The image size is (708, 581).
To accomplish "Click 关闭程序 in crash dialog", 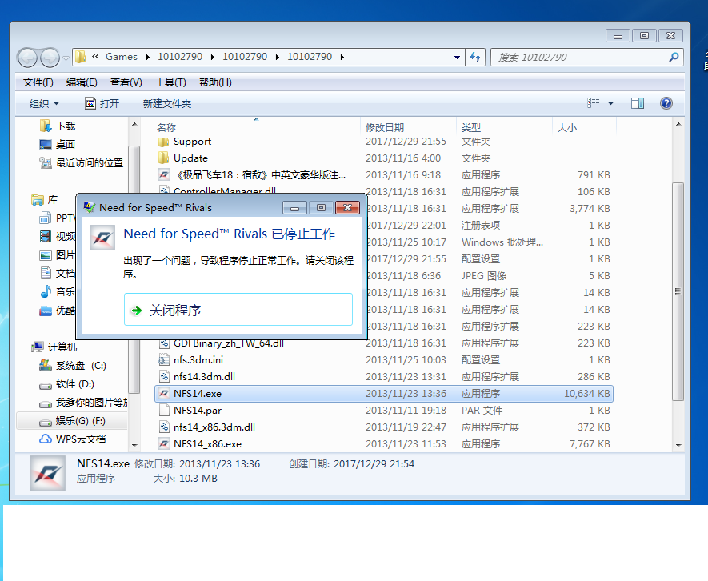I will click(x=238, y=310).
